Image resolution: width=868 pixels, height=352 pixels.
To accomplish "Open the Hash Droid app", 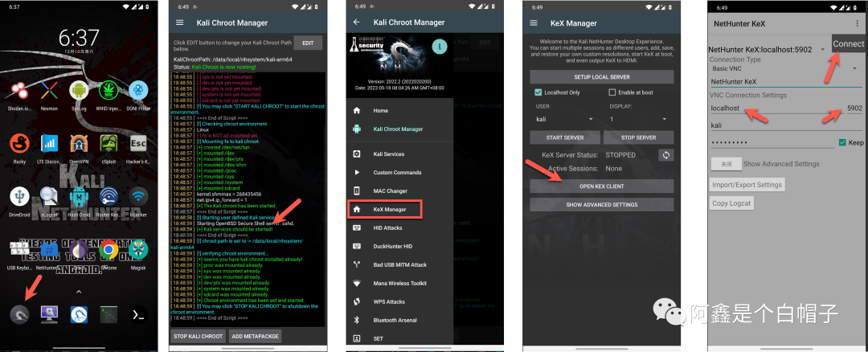I will point(79,196).
